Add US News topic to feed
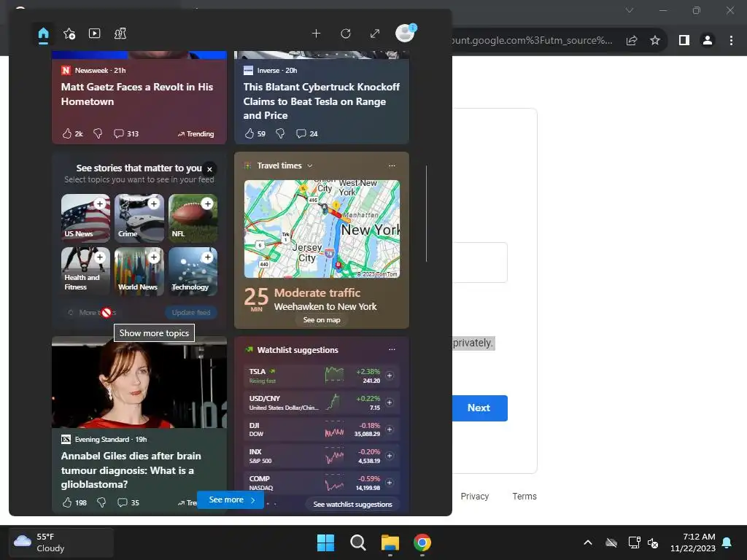This screenshot has height=560, width=747. tap(99, 204)
